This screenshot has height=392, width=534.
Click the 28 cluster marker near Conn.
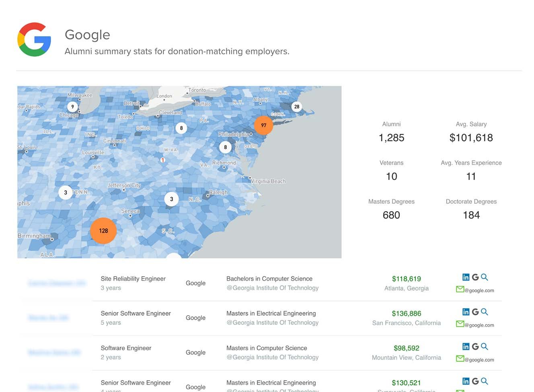tap(297, 107)
